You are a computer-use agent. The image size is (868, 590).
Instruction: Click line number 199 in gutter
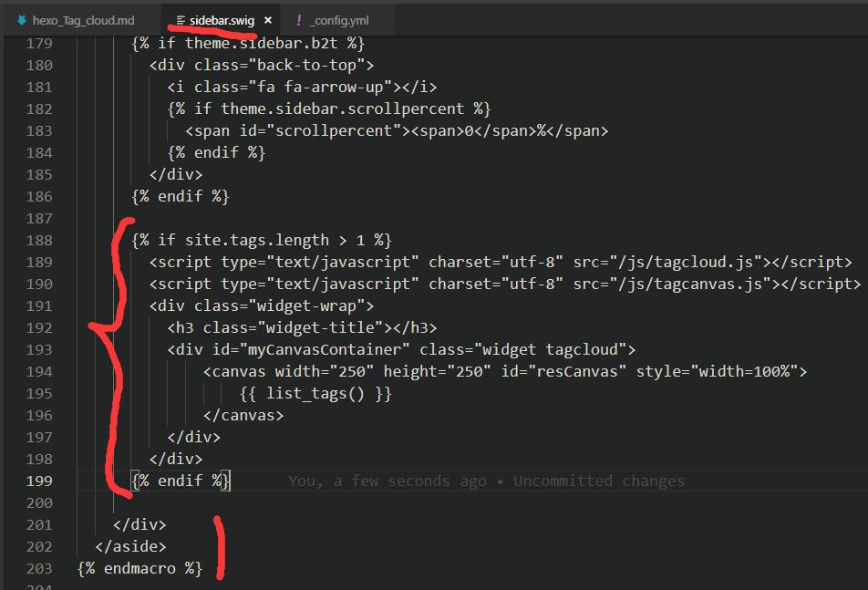pos(39,481)
